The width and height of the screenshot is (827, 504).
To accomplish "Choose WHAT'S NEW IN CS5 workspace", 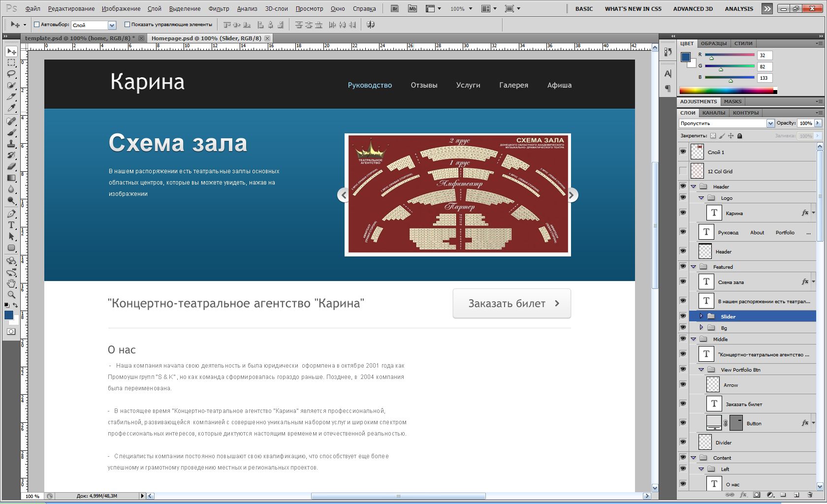I will 633,9.
